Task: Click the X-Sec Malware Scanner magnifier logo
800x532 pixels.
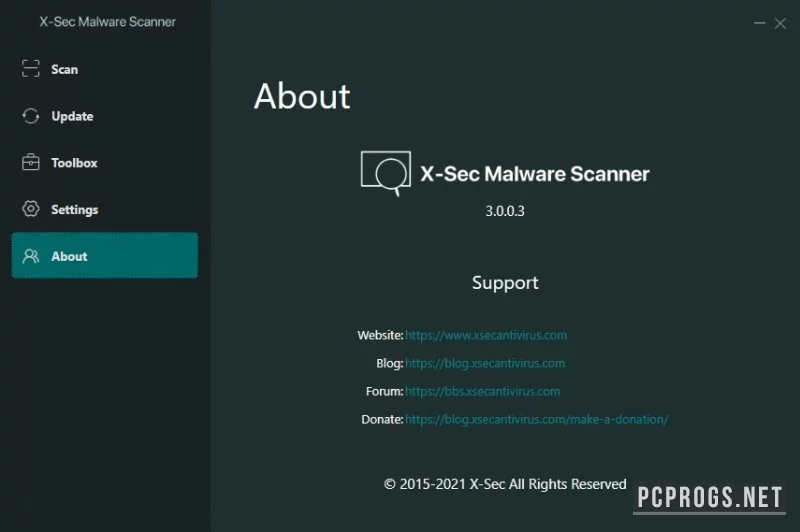Action: [x=386, y=173]
